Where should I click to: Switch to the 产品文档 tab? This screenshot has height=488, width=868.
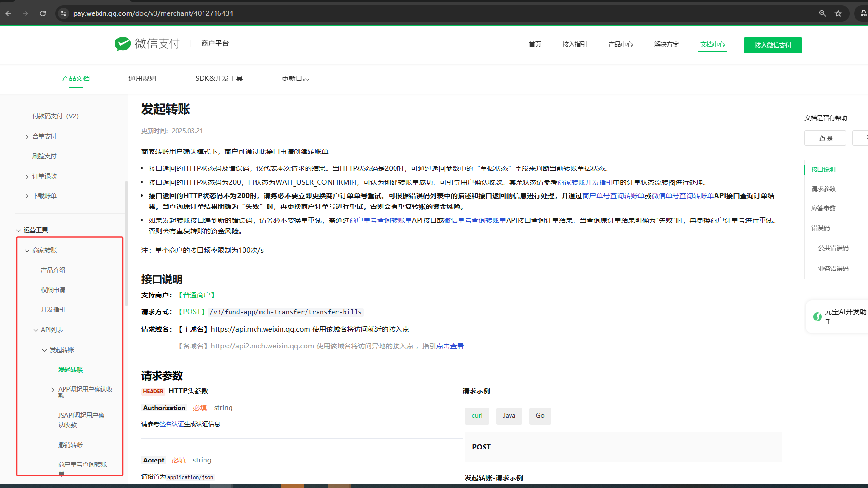coord(76,78)
